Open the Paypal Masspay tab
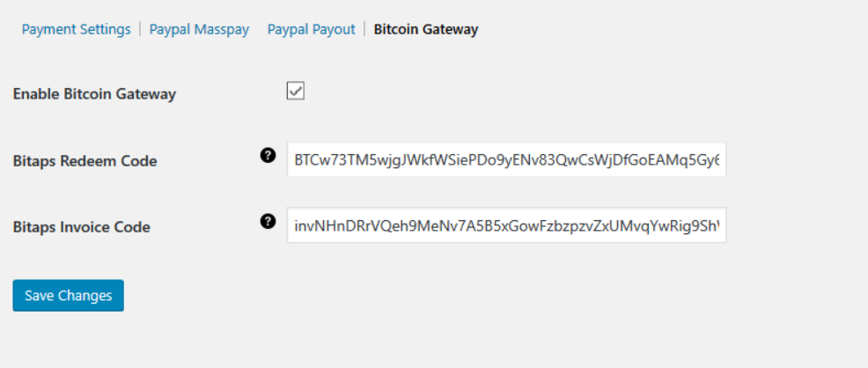The image size is (868, 368). pos(199,29)
